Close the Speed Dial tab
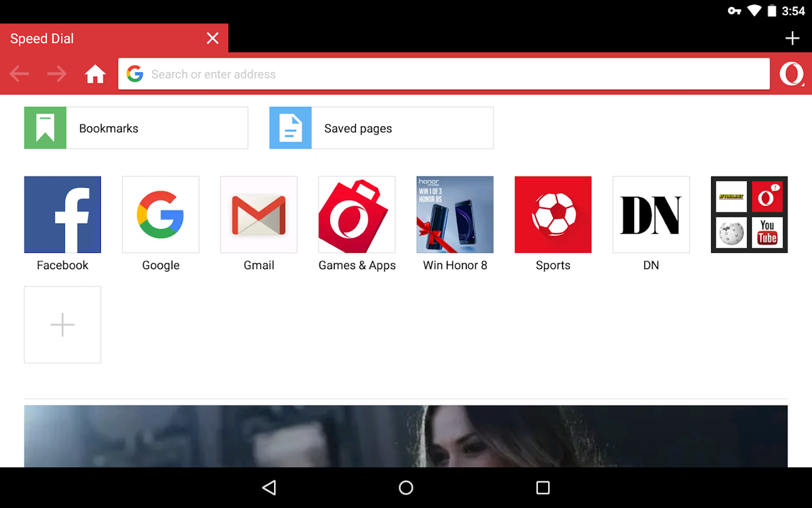Viewport: 812px width, 508px height. click(x=213, y=38)
